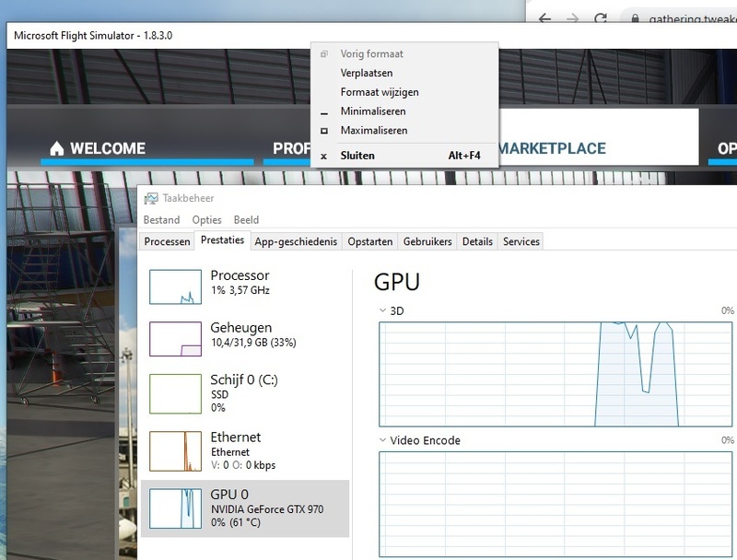737x560 pixels.
Task: Reload the browser page
Action: click(601, 18)
